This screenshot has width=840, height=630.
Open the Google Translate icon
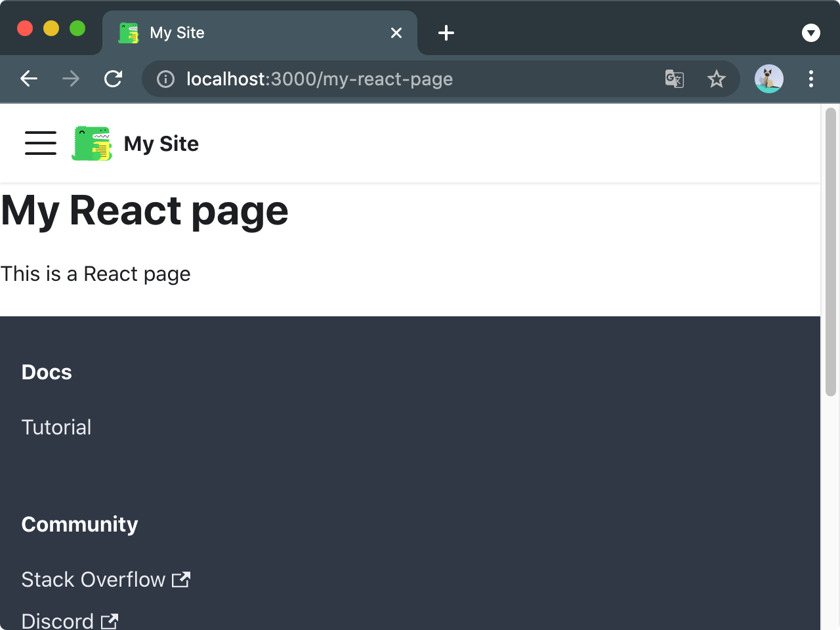point(675,79)
